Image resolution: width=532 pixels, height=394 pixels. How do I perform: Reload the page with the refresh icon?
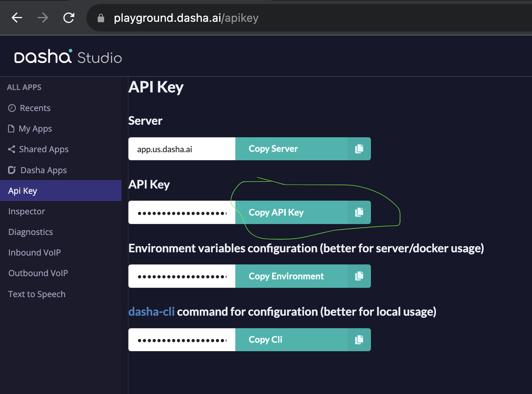click(x=69, y=18)
